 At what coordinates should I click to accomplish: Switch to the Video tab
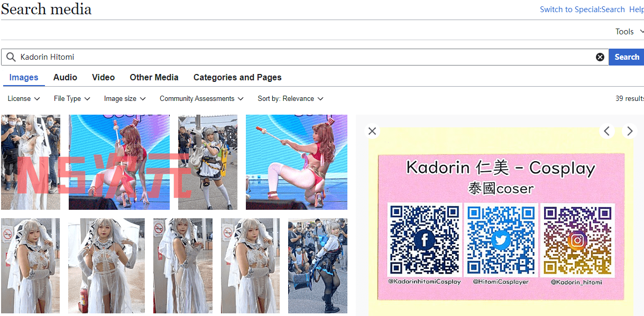pyautogui.click(x=103, y=78)
